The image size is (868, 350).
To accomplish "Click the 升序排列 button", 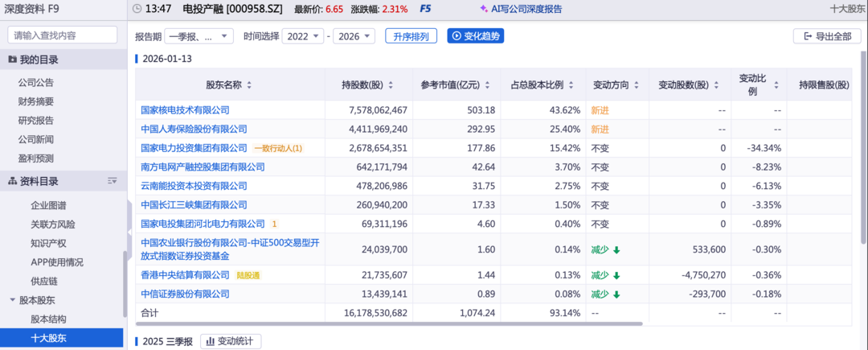I will (411, 36).
